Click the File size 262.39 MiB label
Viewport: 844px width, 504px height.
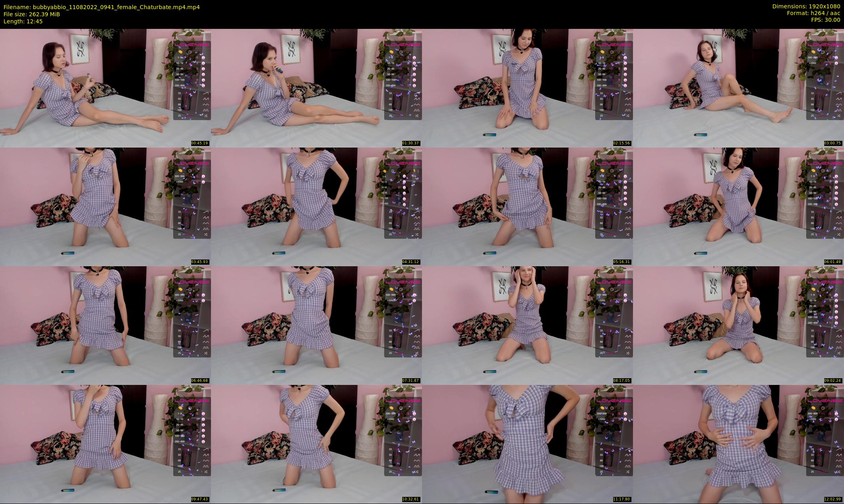pos(32,14)
